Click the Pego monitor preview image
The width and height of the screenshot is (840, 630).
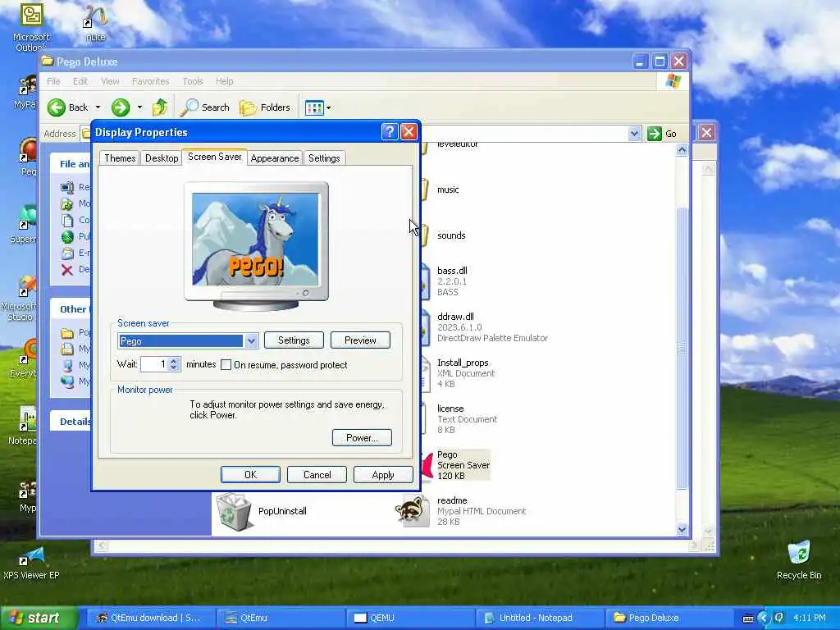pos(256,240)
